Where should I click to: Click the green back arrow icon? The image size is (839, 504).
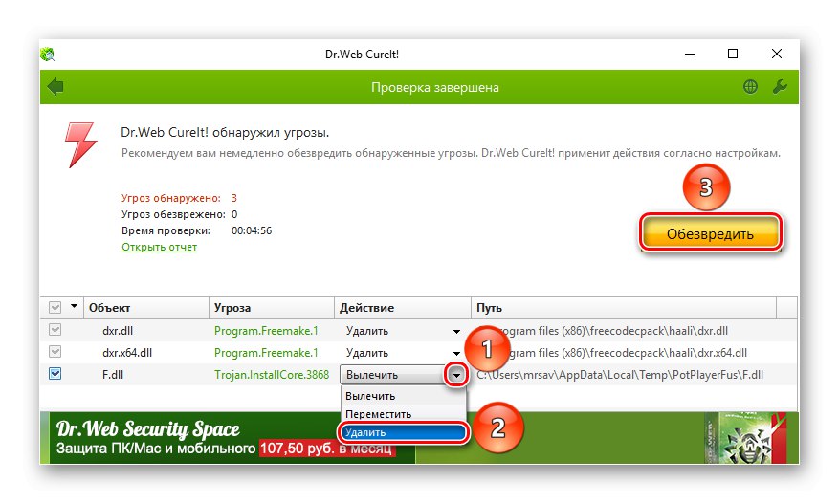[55, 87]
